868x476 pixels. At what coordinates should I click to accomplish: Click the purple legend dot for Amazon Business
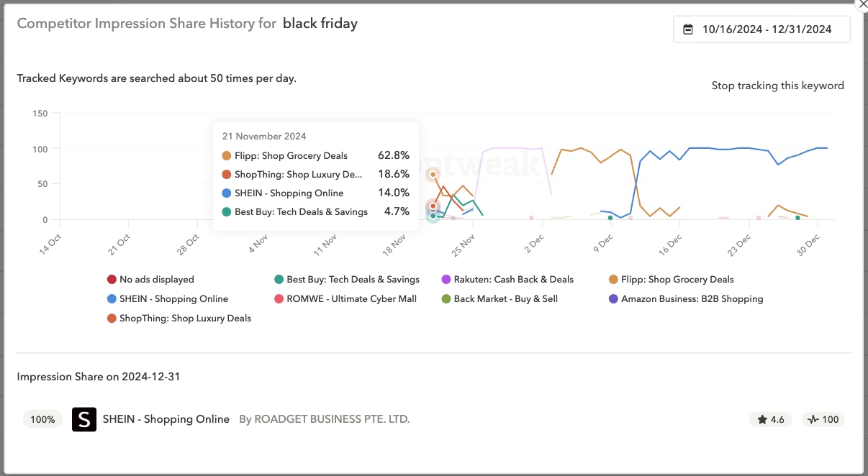coord(612,298)
